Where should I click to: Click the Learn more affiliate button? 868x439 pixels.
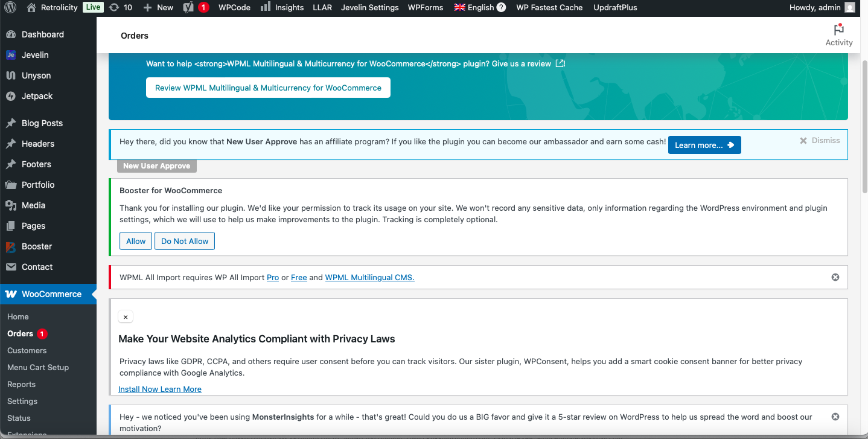pos(704,145)
